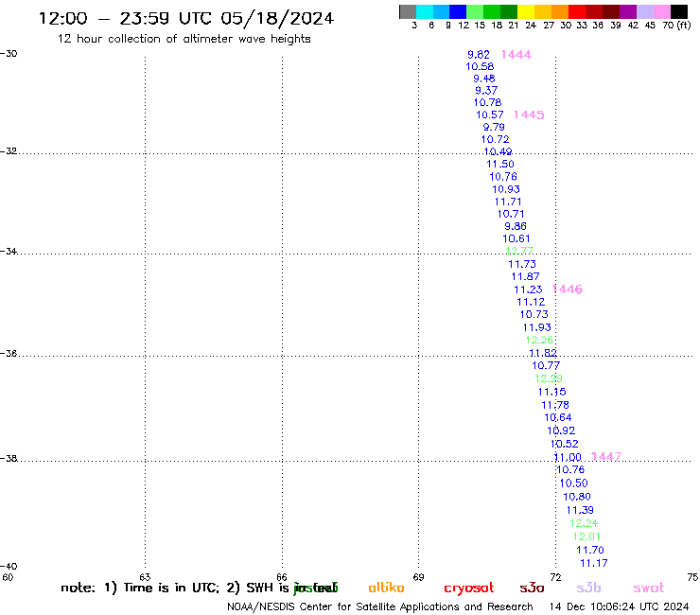The height and width of the screenshot is (615, 700).
Task: Select the timestamp '14 Dec 10:06:24 UTC 2024'
Action: (620, 607)
